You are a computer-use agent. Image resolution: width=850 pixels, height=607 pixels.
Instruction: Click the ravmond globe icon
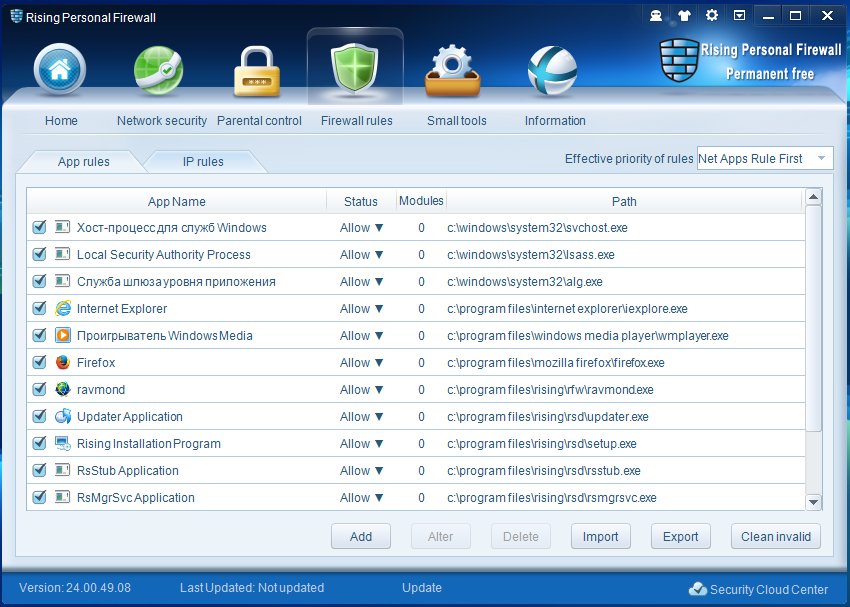[x=63, y=389]
